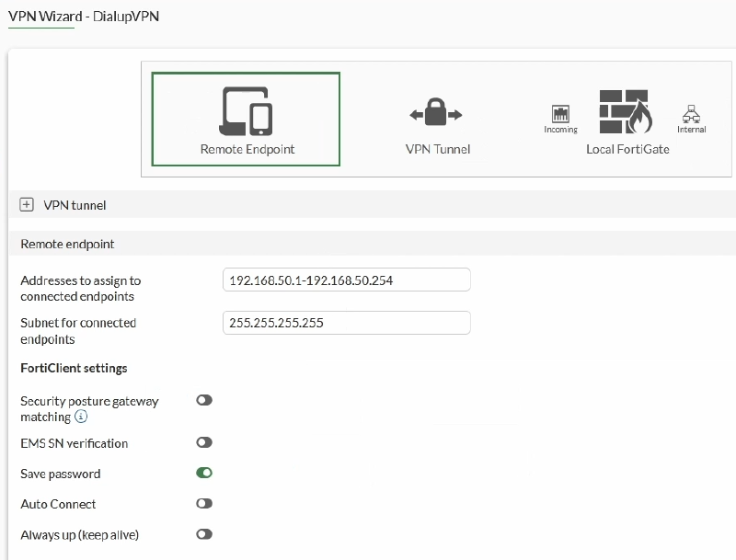736x560 pixels.
Task: Disable the Save password toggle
Action: [x=204, y=473]
